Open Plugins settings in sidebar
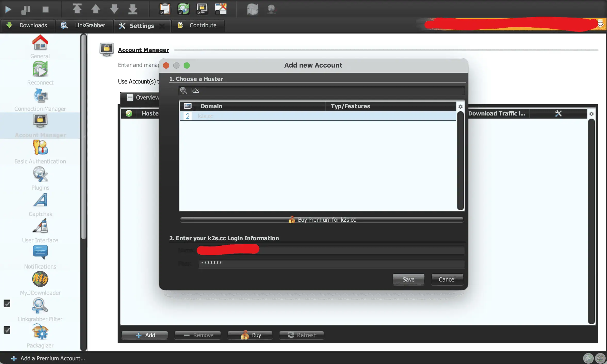The width and height of the screenshot is (607, 364). click(40, 178)
